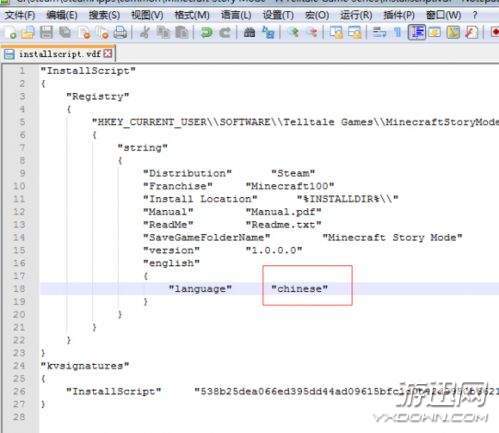Viewport: 499px width, 433px height.
Task: Click the Function List toolbar icon
Action: click(x=472, y=32)
